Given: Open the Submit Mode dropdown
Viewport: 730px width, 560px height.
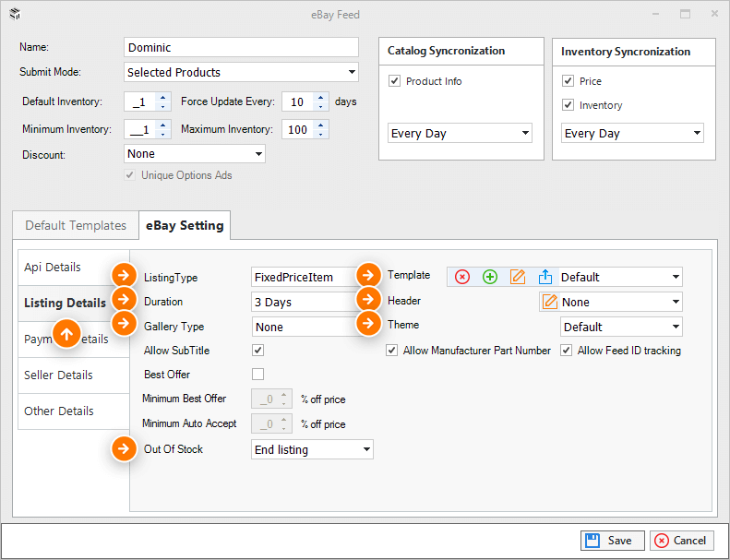Looking at the screenshot, I should pos(241,72).
